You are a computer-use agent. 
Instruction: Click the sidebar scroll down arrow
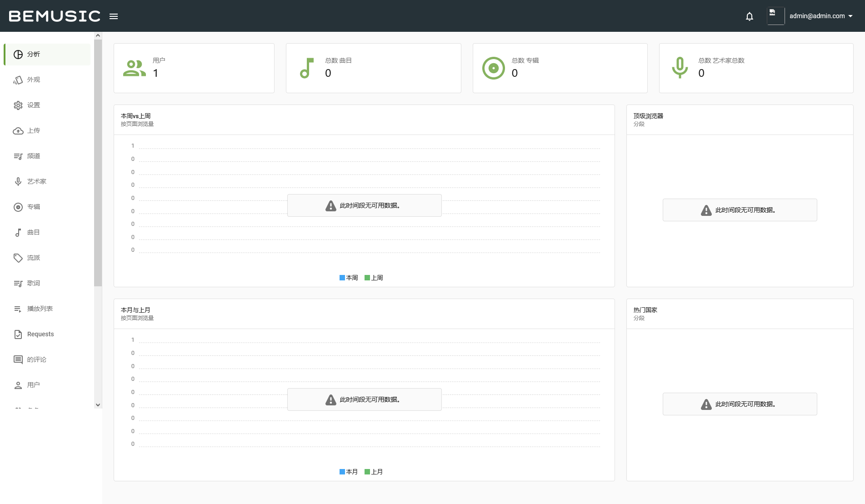click(x=98, y=405)
